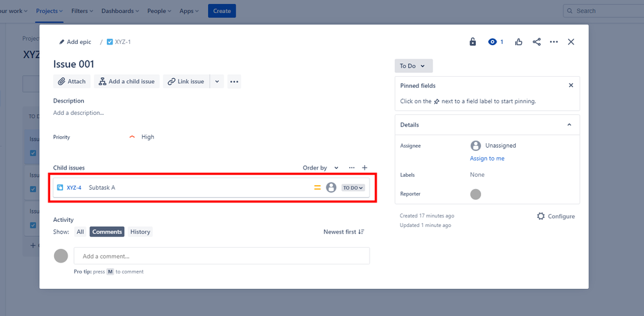Click the blue Create button
Screen dimensions: 644x316
click(x=222, y=11)
